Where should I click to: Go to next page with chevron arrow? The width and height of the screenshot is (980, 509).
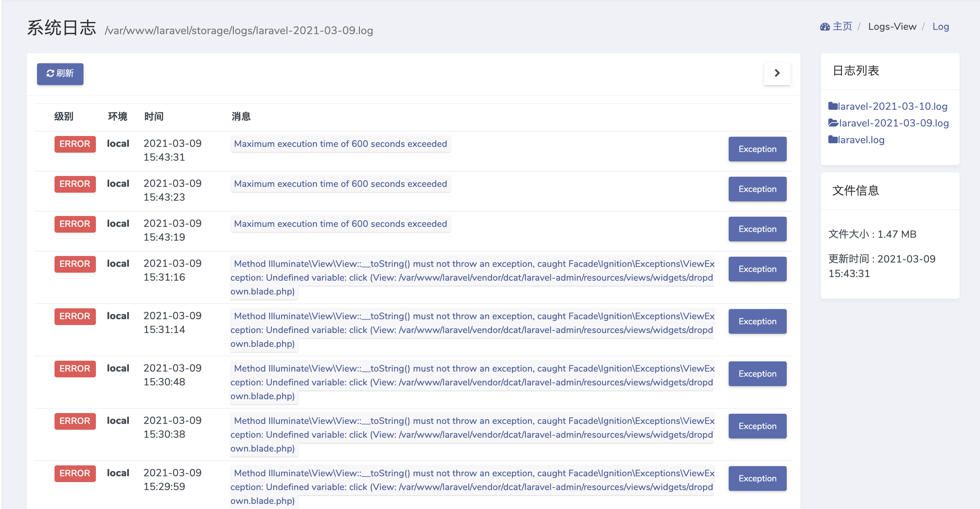click(x=777, y=73)
